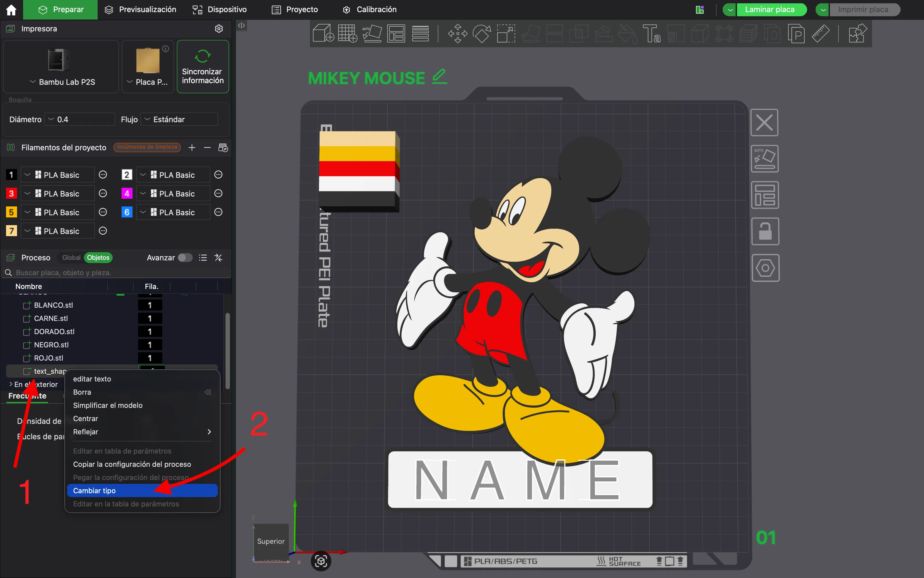Click filament 4 magenta color swatch
This screenshot has height=578, width=924.
pos(127,193)
